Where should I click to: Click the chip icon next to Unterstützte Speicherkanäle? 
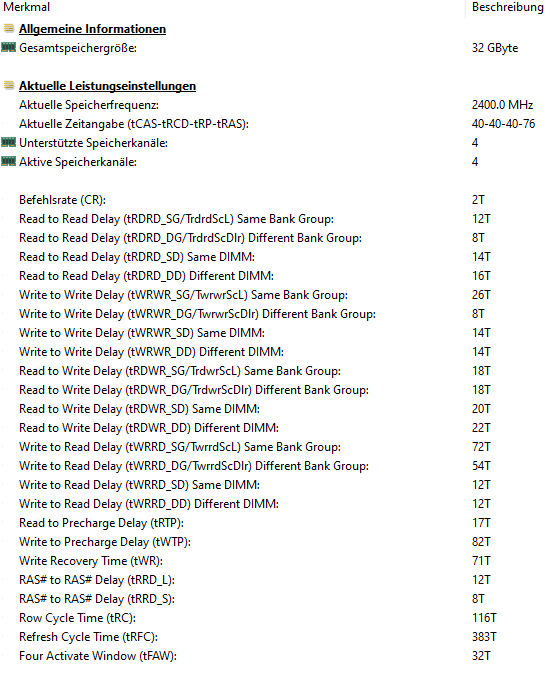click(8, 142)
